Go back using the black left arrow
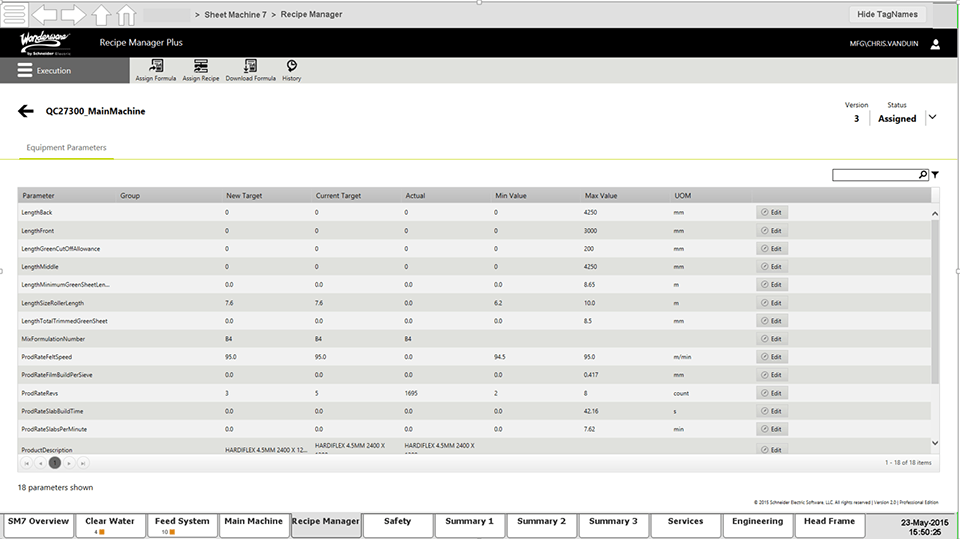 [26, 111]
